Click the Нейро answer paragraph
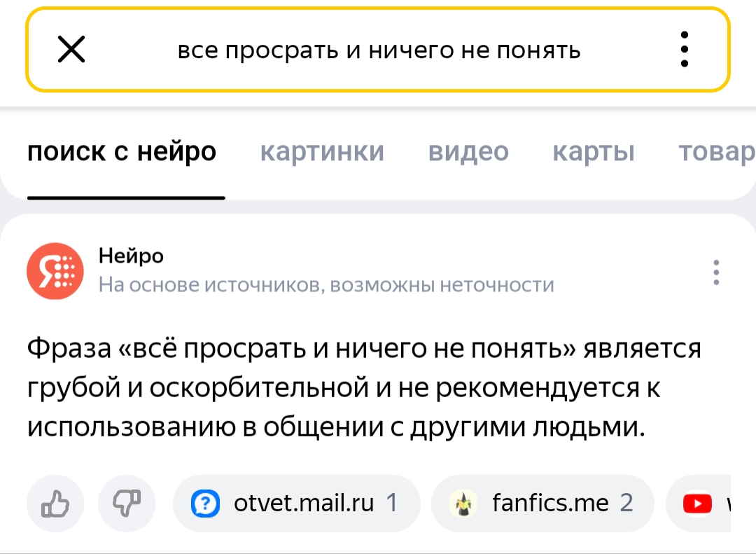The height and width of the screenshot is (554, 756). coord(364,387)
